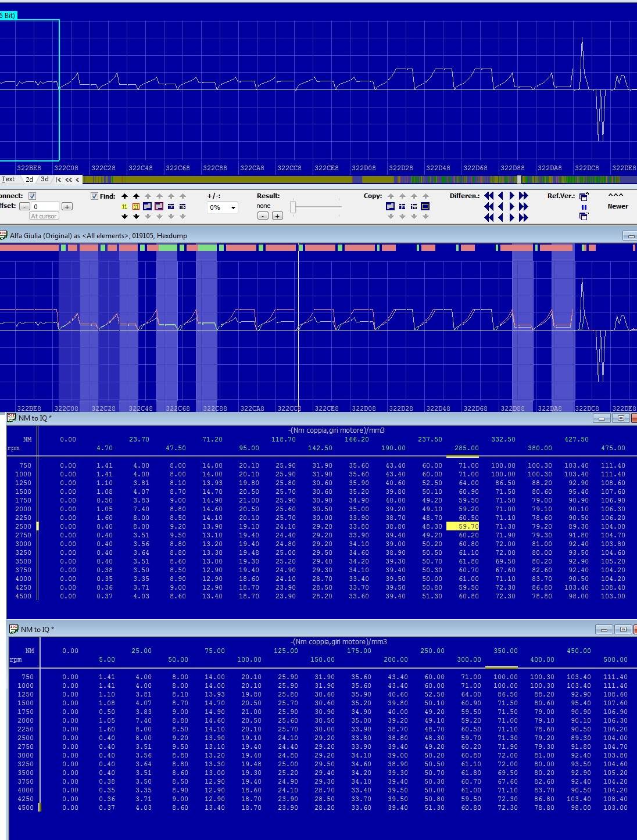Click the Result slider handle
The height and width of the screenshot is (840, 637).
[x=294, y=207]
